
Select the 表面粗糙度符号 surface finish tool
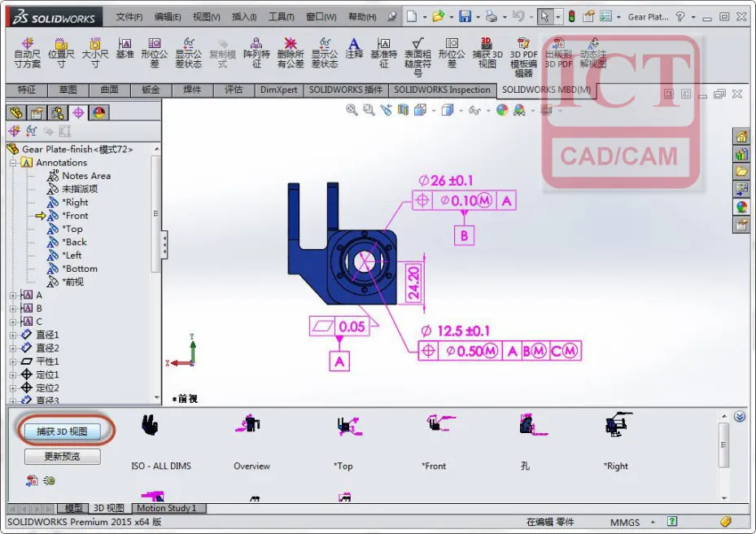[417, 58]
